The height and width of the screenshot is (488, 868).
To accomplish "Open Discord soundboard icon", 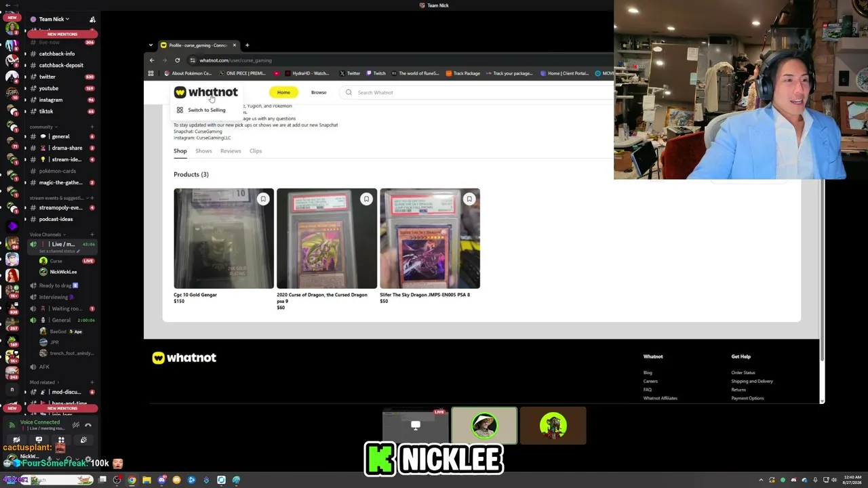I will pos(83,441).
